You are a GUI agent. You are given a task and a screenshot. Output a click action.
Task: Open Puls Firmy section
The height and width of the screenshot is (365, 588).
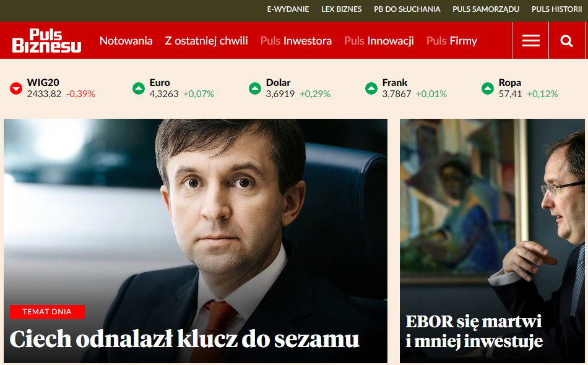coord(451,41)
